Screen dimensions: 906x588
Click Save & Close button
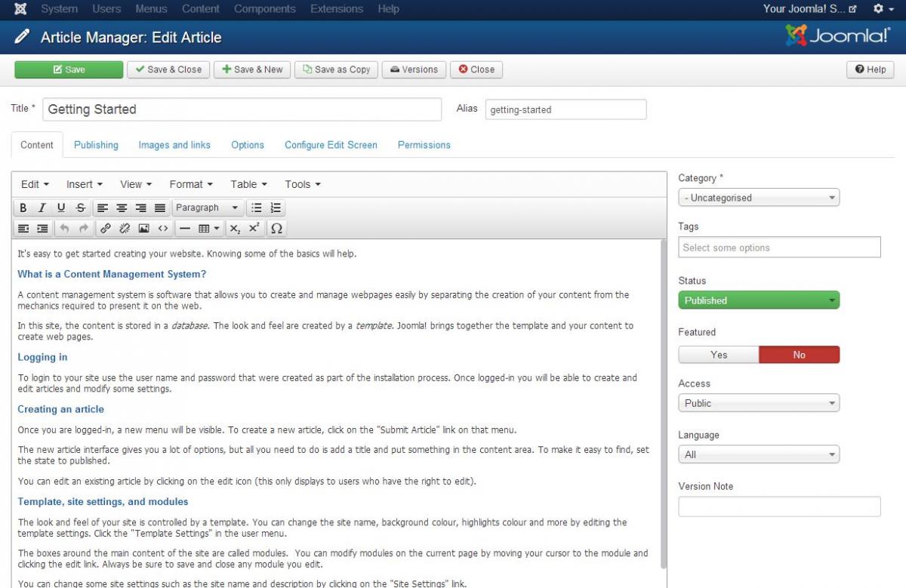tap(168, 69)
